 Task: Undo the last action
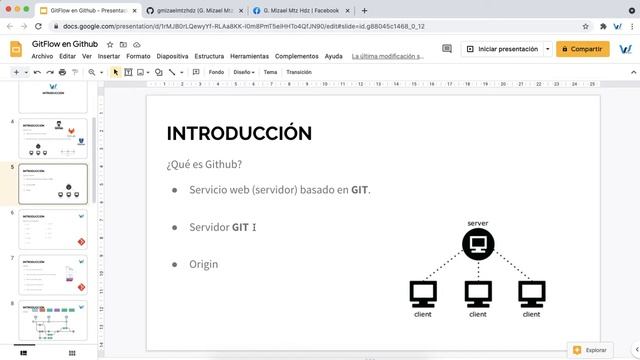tap(37, 72)
